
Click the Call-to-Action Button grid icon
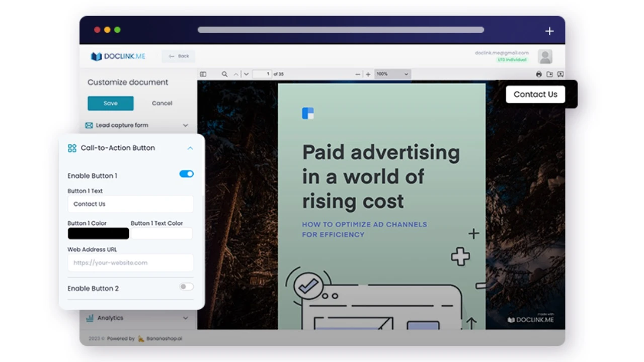point(72,148)
